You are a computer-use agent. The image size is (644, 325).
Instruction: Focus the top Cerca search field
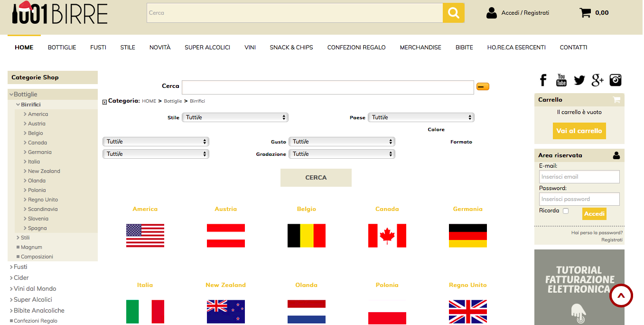click(295, 13)
